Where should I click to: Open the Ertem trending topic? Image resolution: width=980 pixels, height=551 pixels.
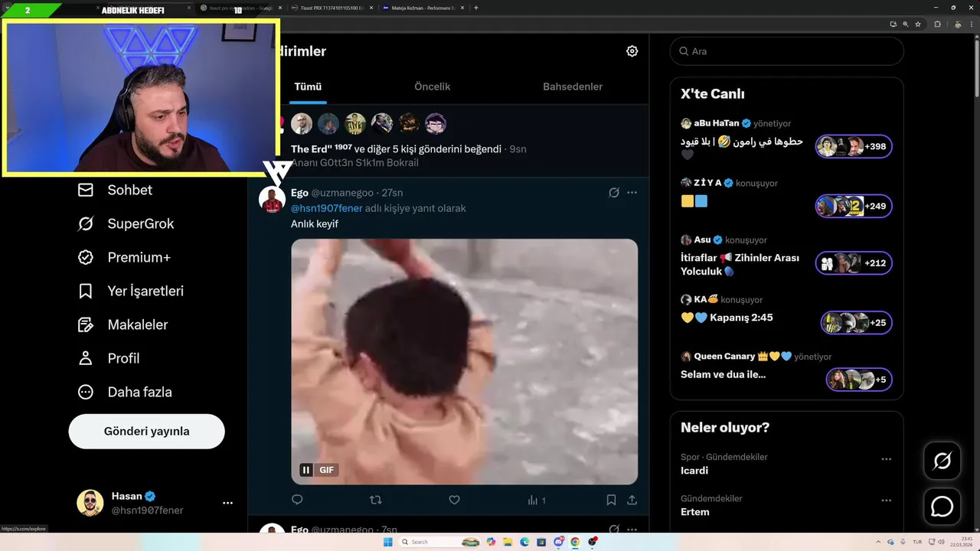click(695, 511)
